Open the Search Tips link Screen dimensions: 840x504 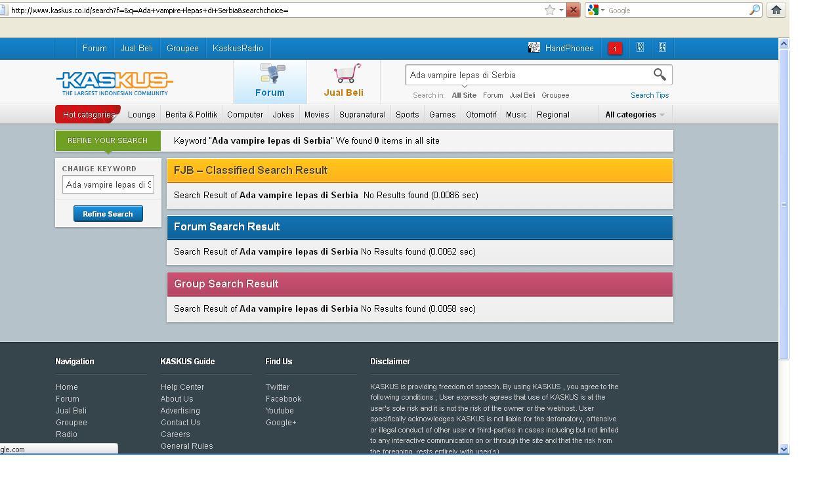pos(650,95)
